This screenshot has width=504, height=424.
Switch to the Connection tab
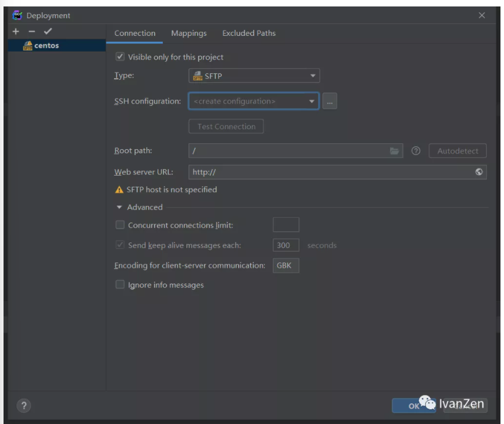click(135, 33)
